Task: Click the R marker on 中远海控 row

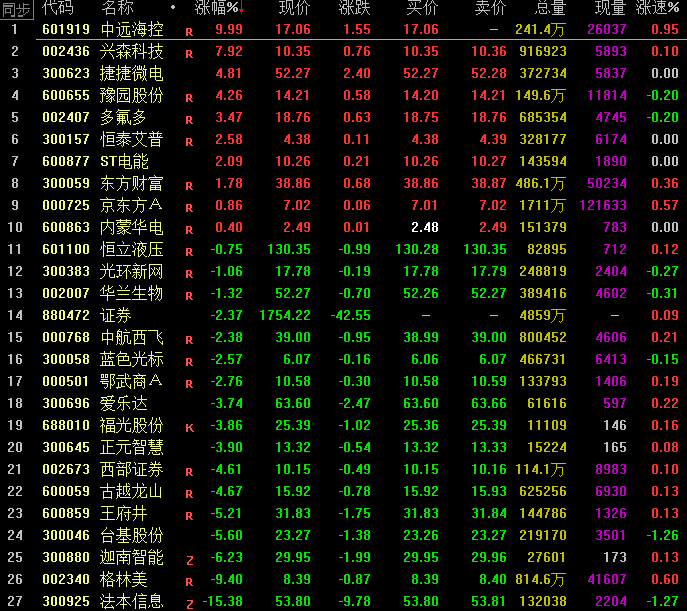Action: (189, 32)
